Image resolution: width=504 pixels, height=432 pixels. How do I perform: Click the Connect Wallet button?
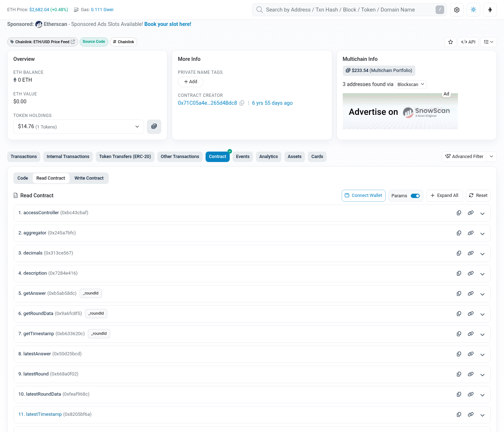[364, 195]
